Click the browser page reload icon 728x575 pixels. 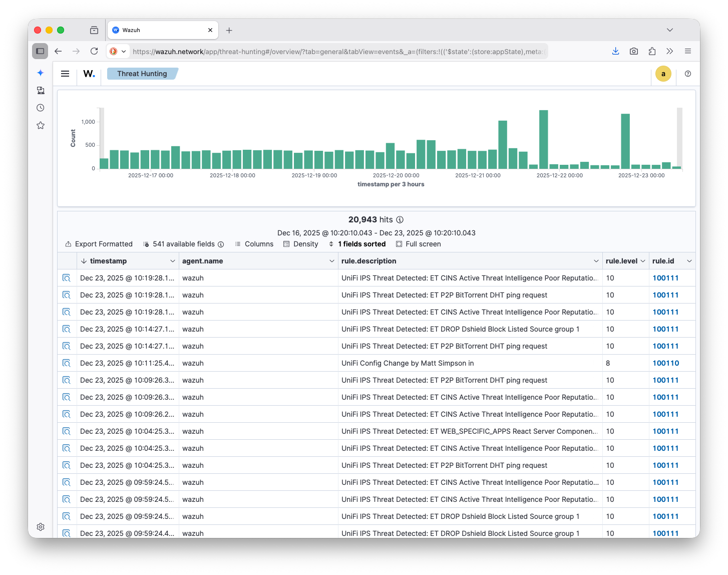click(94, 51)
